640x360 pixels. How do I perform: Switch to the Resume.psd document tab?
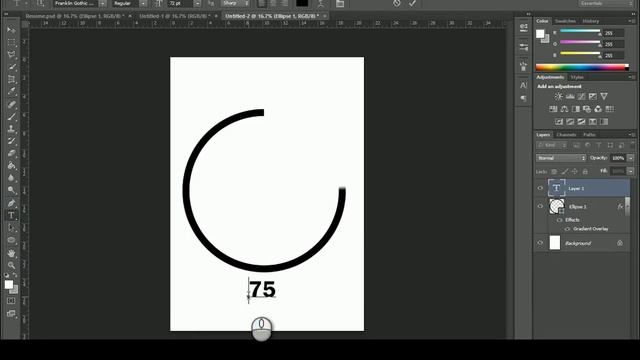[x=75, y=16]
